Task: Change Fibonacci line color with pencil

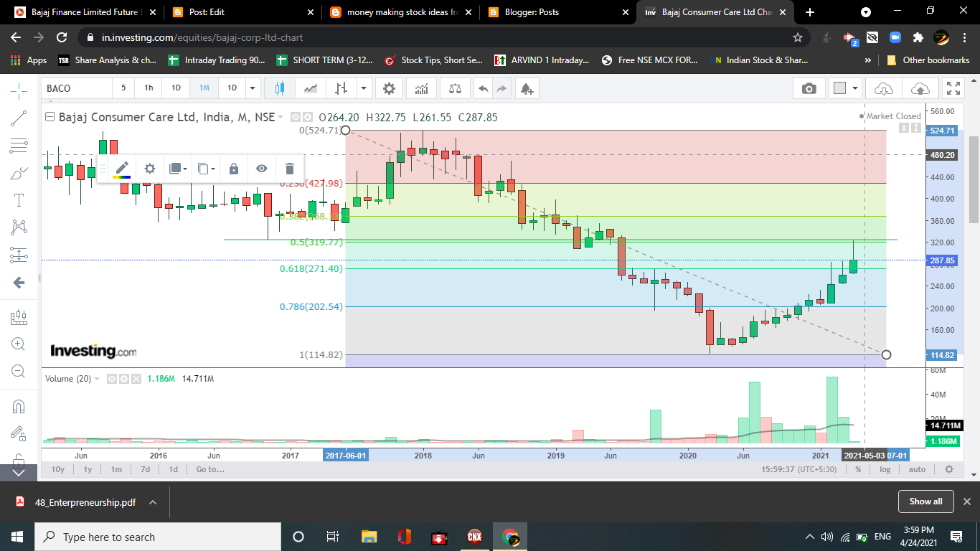Action: pyautogui.click(x=123, y=169)
